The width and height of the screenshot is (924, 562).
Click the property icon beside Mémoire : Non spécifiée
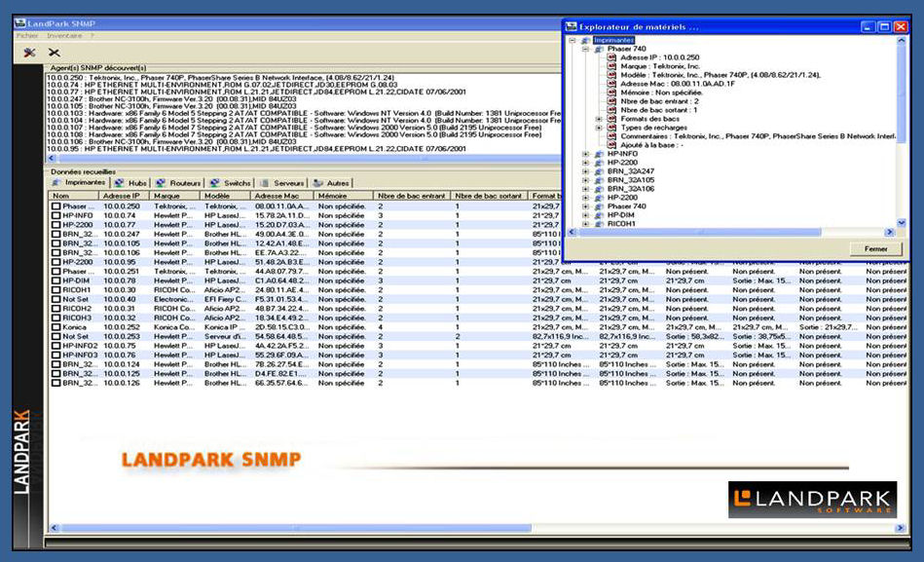(x=611, y=93)
